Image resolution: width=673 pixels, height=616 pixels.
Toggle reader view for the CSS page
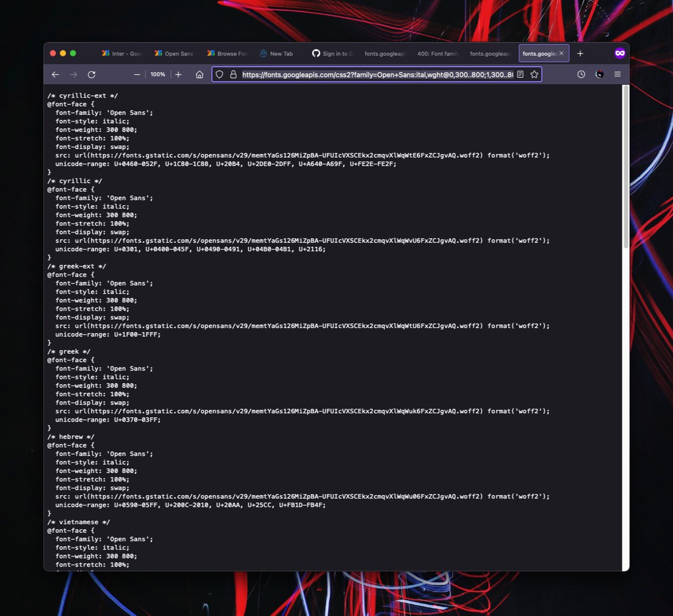pos(522,74)
